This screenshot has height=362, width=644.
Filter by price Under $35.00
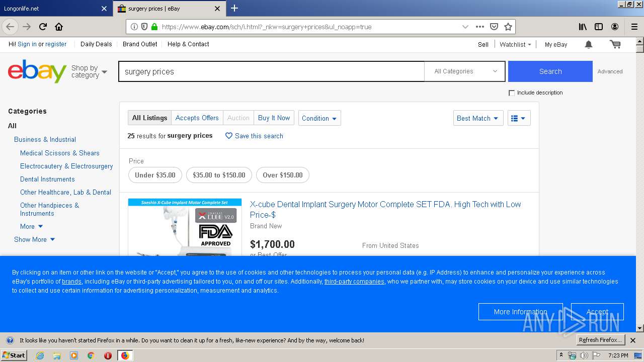pos(155,175)
